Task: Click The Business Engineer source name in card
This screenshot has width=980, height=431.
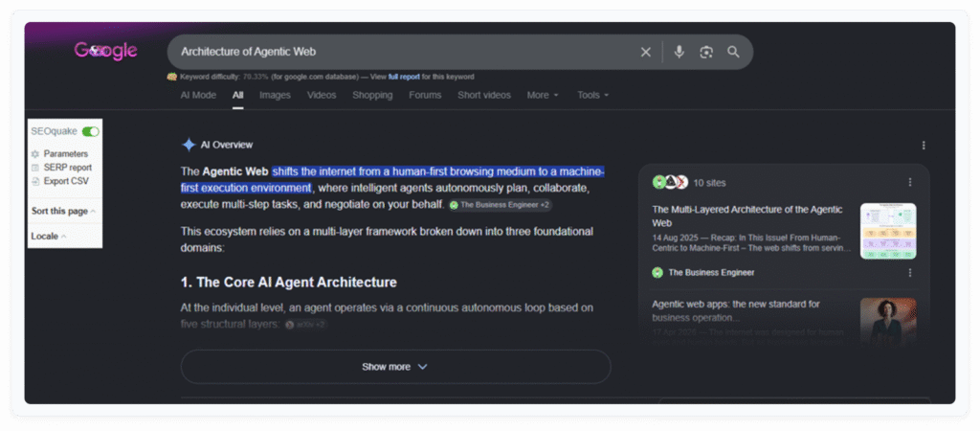Action: coord(711,273)
